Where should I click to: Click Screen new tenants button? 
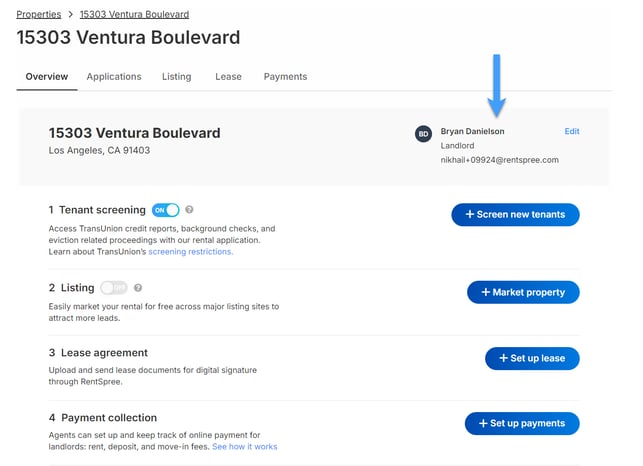point(515,214)
